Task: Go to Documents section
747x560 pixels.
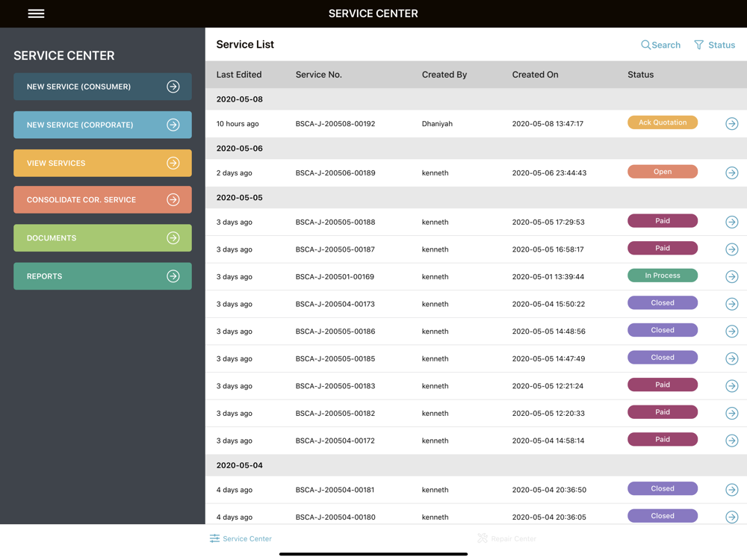Action: click(x=102, y=238)
